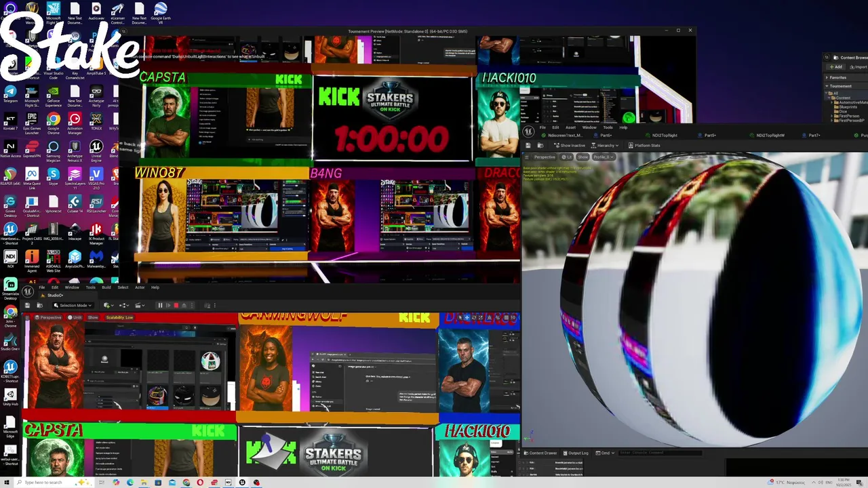
Task: Eject from player in level editor toolbar
Action: [x=184, y=305]
